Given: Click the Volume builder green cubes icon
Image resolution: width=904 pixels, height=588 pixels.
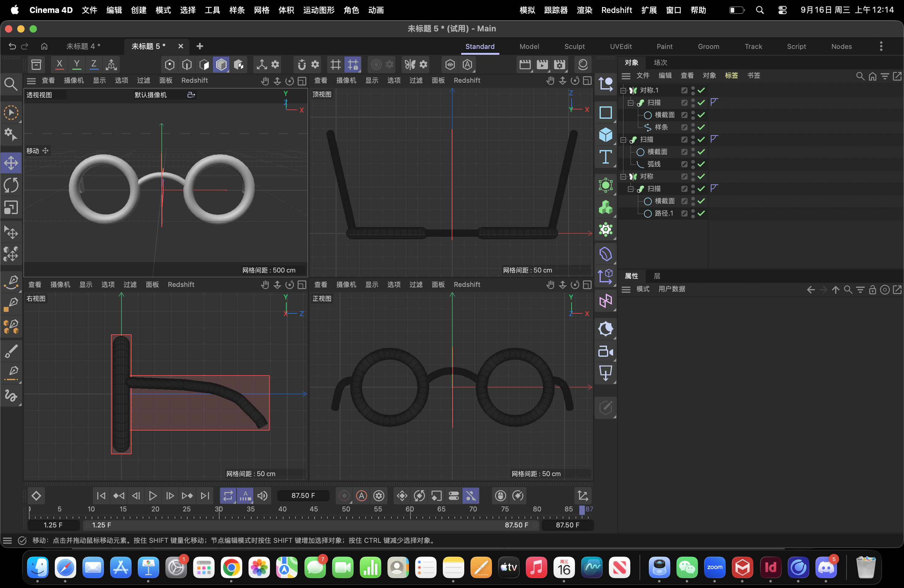Looking at the screenshot, I should [x=605, y=207].
